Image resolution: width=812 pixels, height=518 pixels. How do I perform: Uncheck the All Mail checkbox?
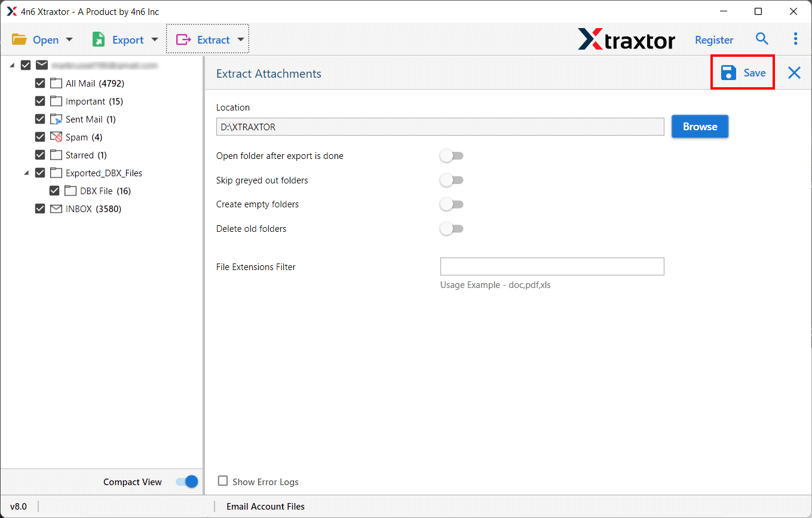click(40, 84)
